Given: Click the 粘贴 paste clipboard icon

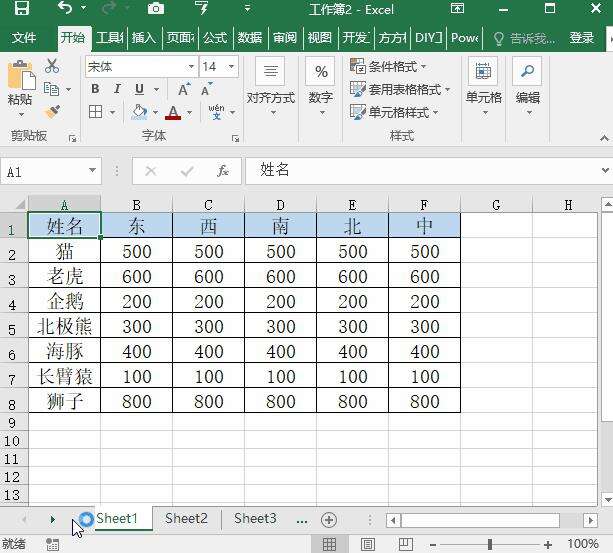Looking at the screenshot, I should (21, 75).
